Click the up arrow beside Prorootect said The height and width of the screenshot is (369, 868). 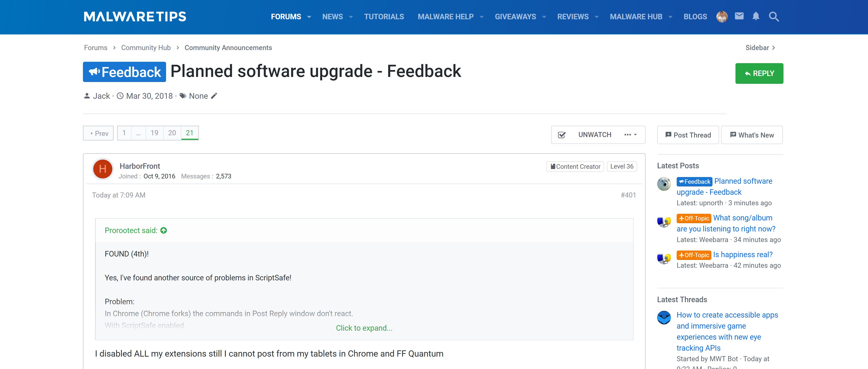[164, 230]
